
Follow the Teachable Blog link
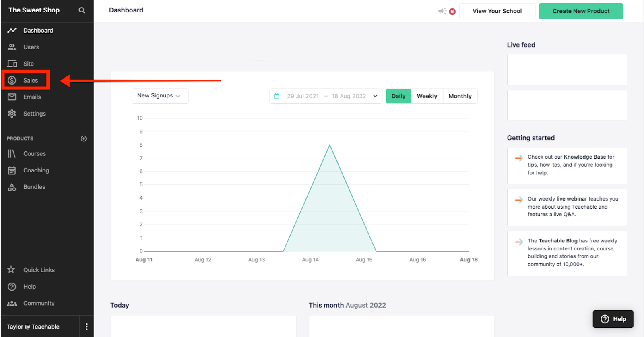[x=558, y=241]
